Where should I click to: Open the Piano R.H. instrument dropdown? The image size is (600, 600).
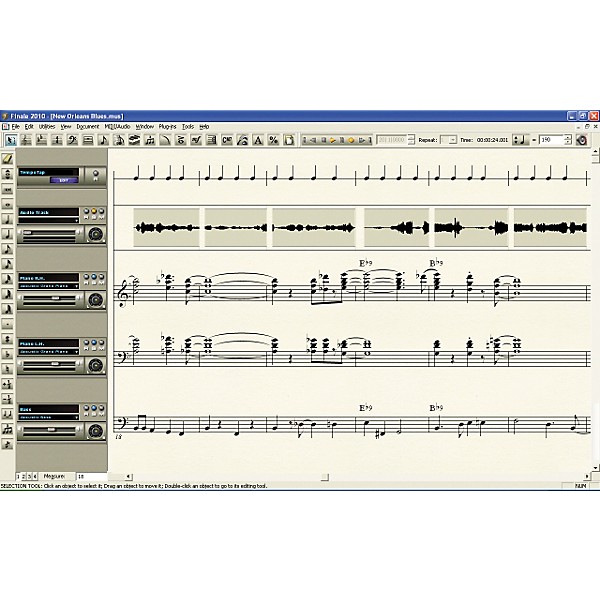pyautogui.click(x=77, y=286)
